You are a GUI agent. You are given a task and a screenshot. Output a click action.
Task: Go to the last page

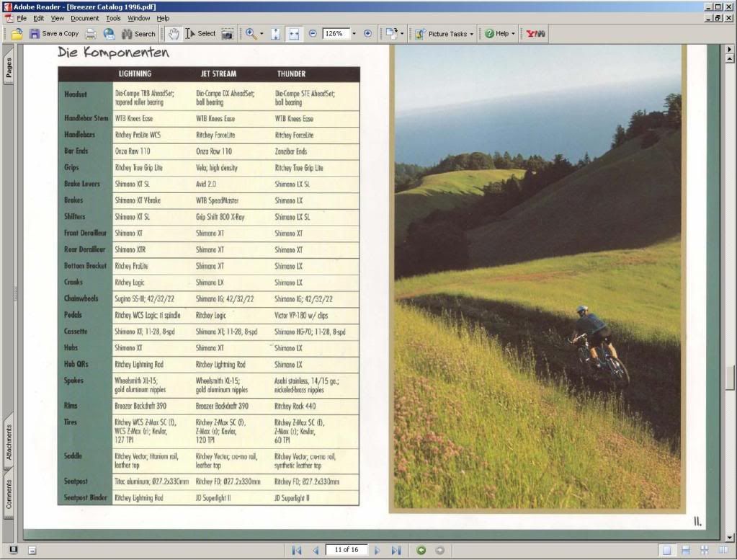[x=396, y=550]
